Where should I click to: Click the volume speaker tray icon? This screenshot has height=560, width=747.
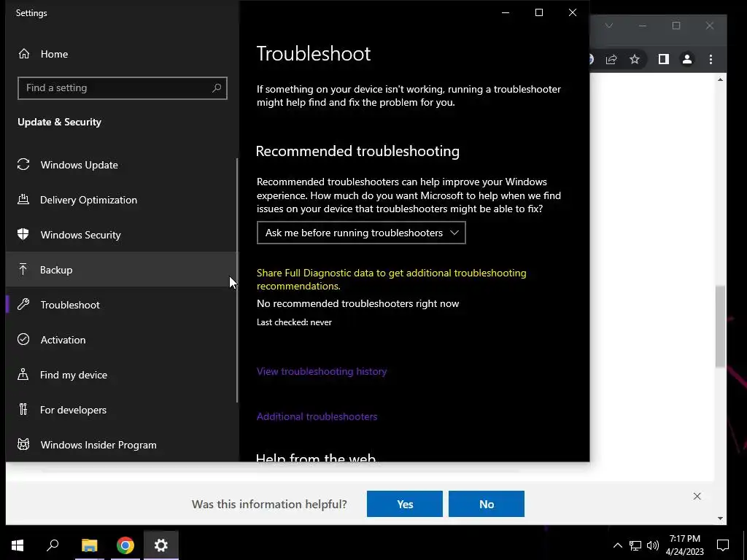[653, 545]
